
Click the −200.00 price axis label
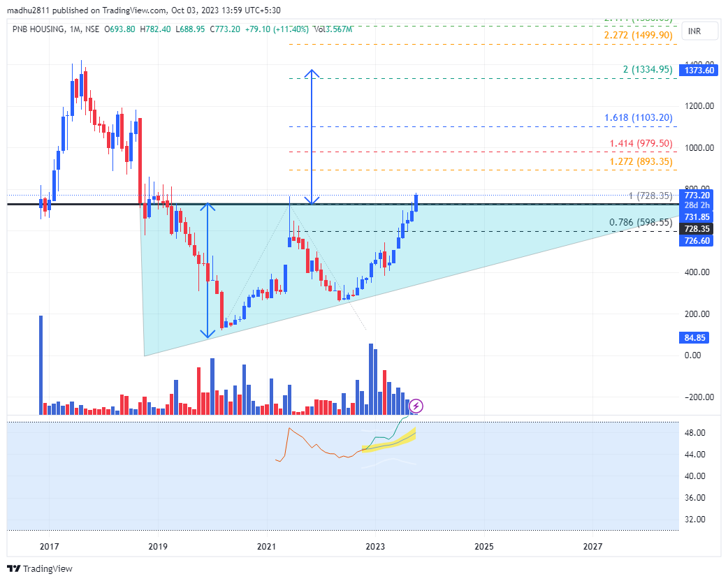[699, 397]
